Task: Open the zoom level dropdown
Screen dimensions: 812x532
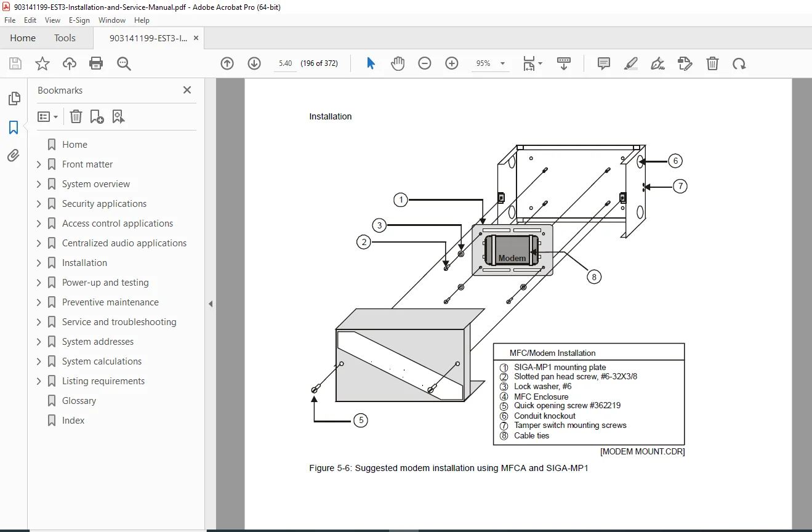Action: coord(502,63)
